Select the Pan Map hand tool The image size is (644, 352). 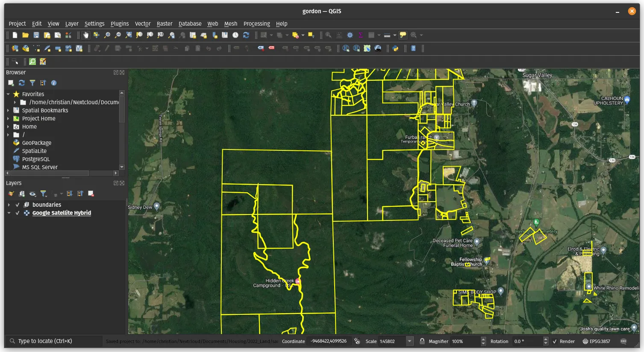pyautogui.click(x=86, y=35)
